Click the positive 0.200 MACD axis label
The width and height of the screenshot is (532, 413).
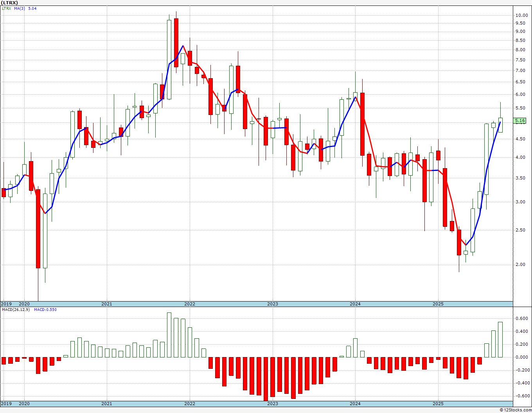[522, 344]
